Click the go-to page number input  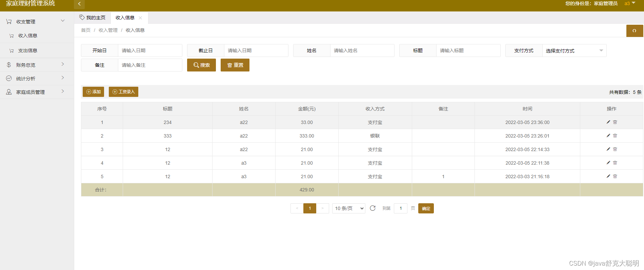(401, 208)
